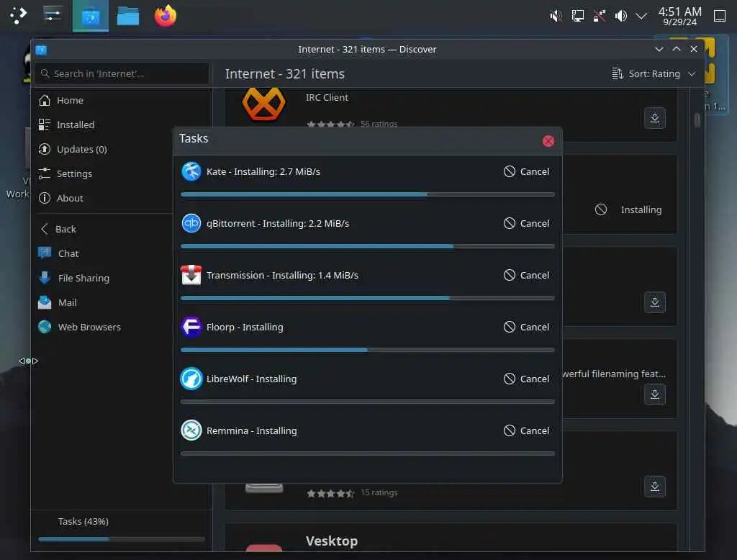Click the muted microphone tray icon
The width and height of the screenshot is (737, 560).
click(556, 16)
